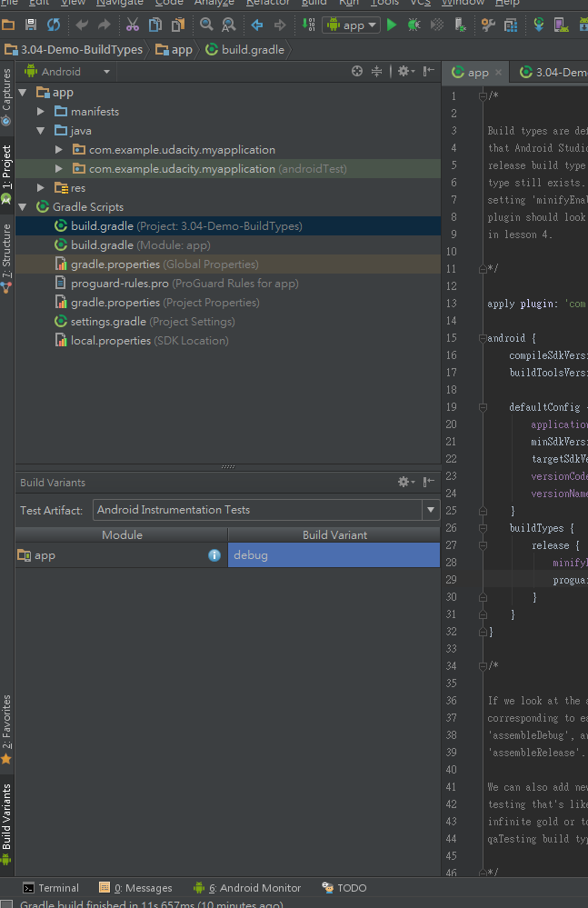Start debugging with the green bug icon

[414, 25]
